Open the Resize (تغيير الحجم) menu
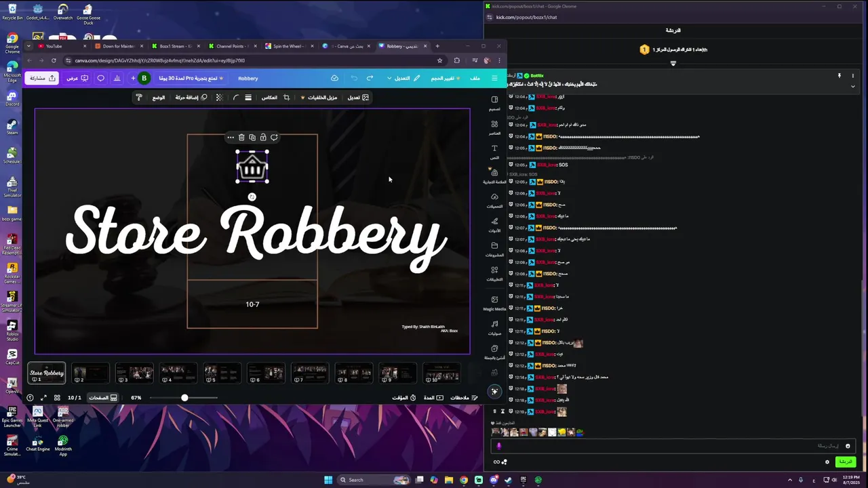The width and height of the screenshot is (868, 488). click(446, 78)
